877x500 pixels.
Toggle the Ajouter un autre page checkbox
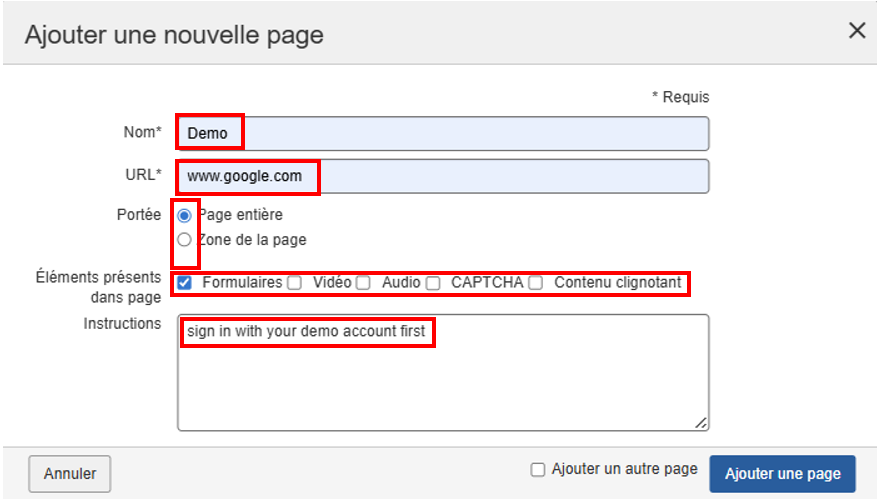pyautogui.click(x=538, y=470)
